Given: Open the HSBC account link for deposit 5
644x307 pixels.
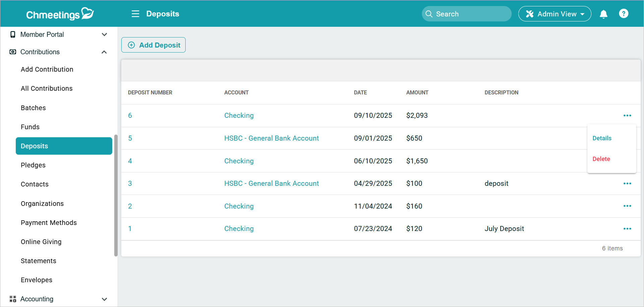Looking at the screenshot, I should 271,138.
